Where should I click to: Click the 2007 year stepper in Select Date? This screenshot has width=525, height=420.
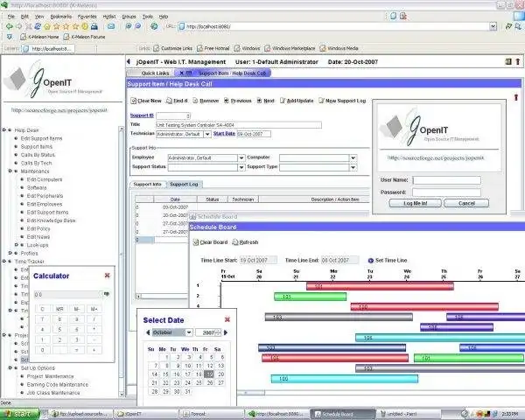(218, 332)
